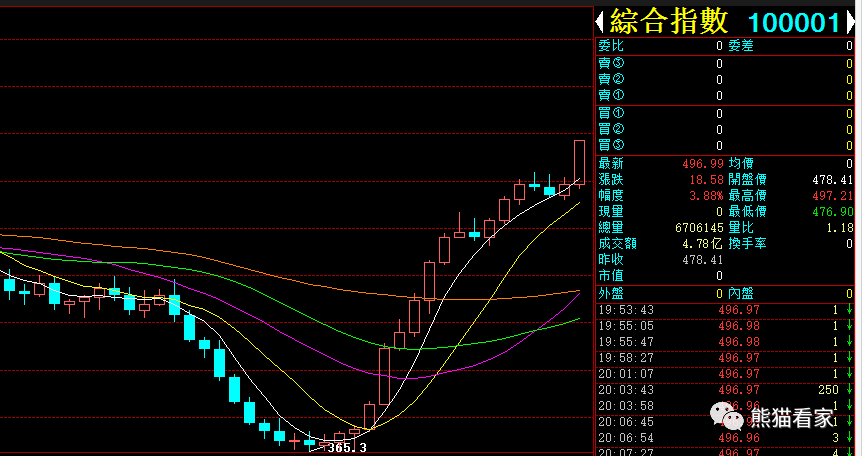
Task: Click the latest price value 496.99
Action: pyautogui.click(x=703, y=164)
